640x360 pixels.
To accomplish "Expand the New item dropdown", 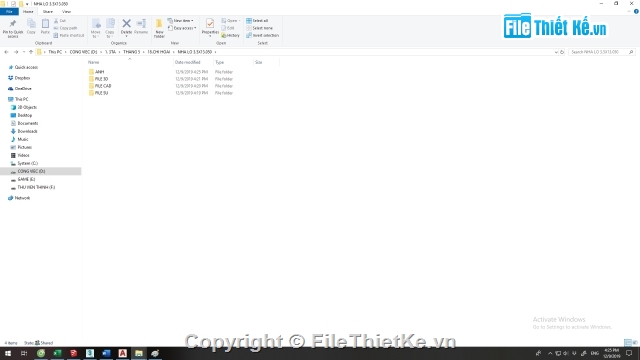I will pos(180,20).
